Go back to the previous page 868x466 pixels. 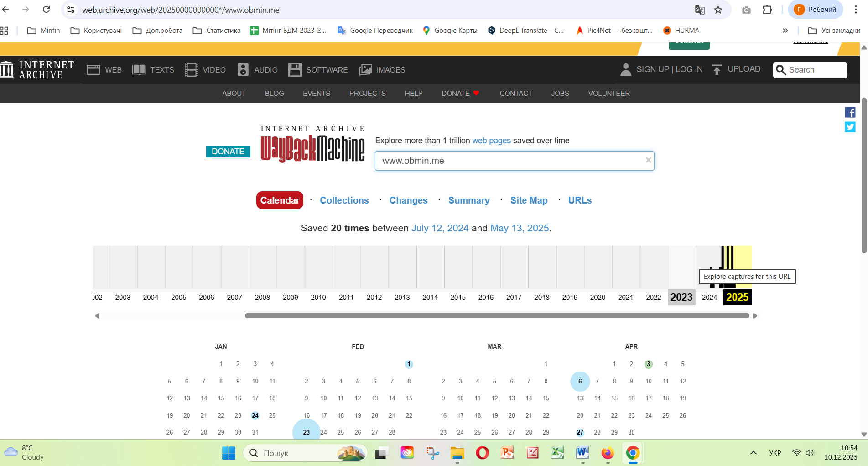(6, 10)
